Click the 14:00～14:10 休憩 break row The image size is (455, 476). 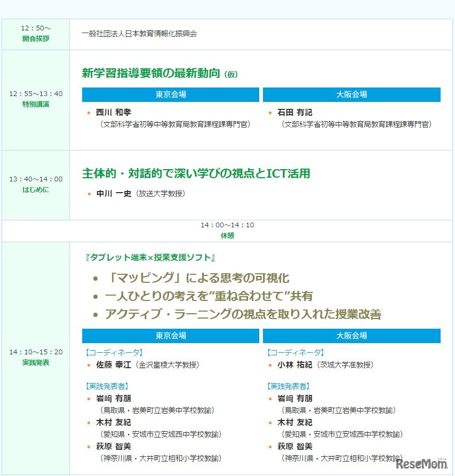pyautogui.click(x=227, y=230)
